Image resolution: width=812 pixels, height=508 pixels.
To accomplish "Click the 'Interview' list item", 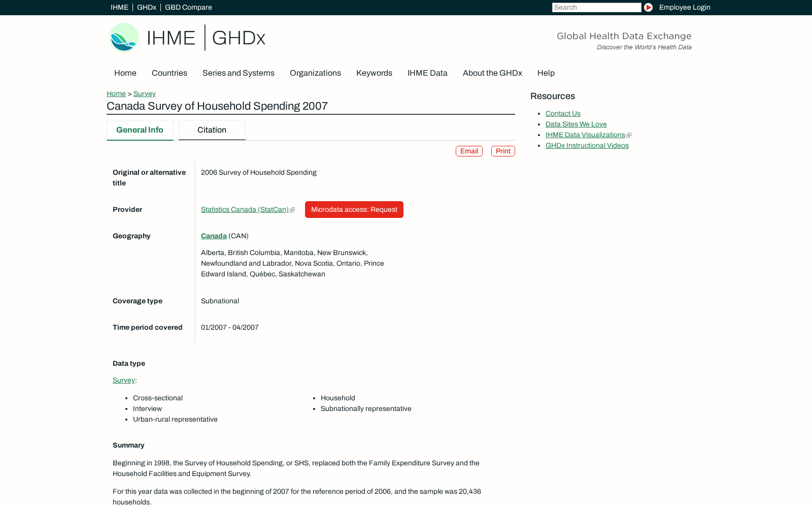I will 147,408.
